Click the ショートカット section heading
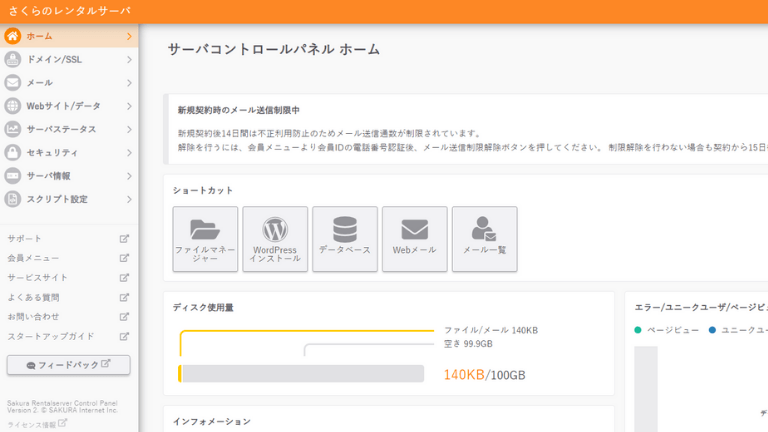 (203, 191)
